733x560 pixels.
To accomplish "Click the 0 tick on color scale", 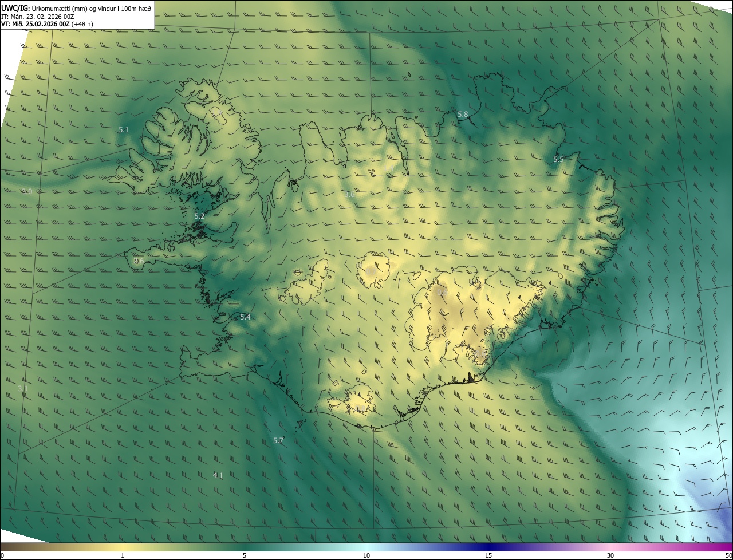I will point(2,555).
